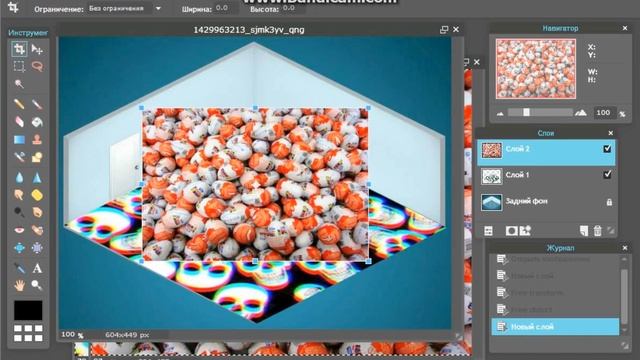Maximize the 1429963213_sjmk3yv_qng document window
640x360 pixels.
pos(444,29)
